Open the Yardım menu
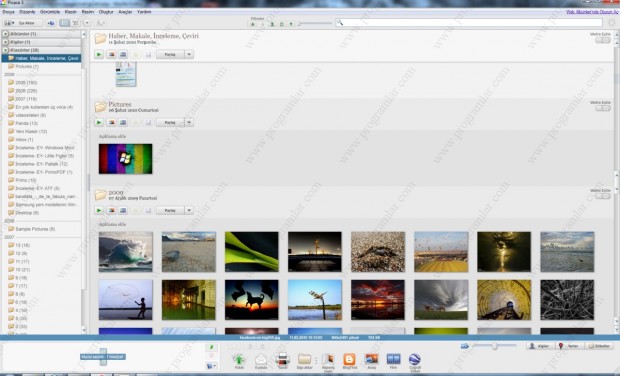The image size is (620, 376). click(144, 12)
